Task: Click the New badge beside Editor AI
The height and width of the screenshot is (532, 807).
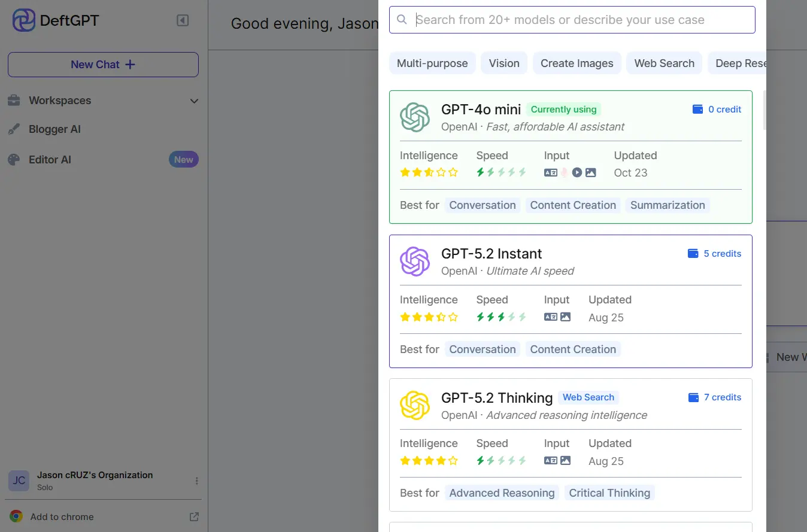Action: coord(183,160)
